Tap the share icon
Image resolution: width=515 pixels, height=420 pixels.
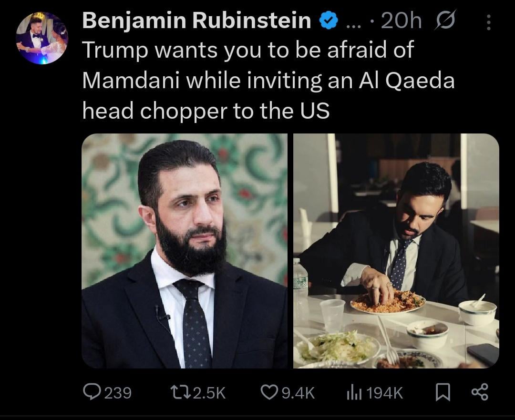(x=479, y=392)
